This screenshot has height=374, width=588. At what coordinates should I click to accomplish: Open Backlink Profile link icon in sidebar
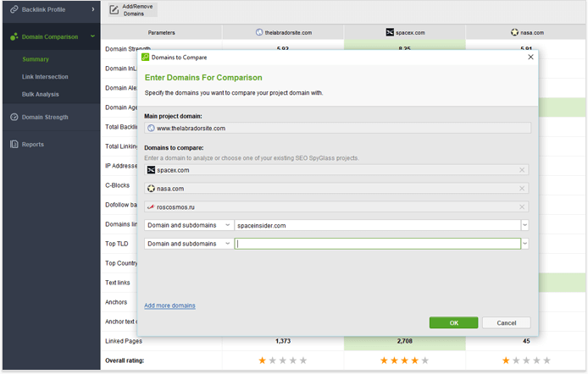tap(14, 9)
